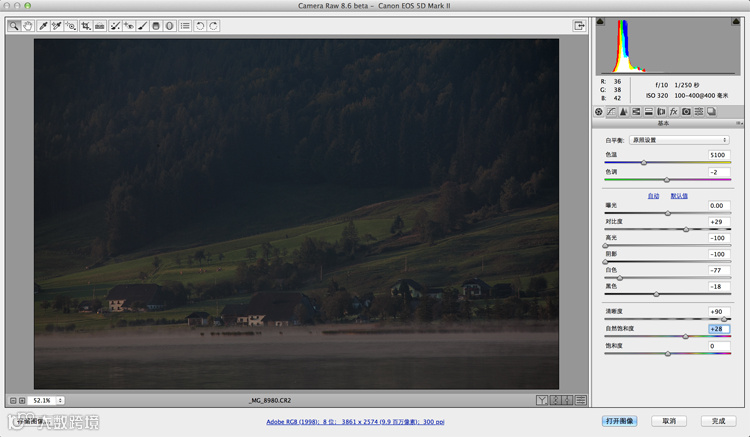Select the Graduated Filter tool
Viewport: 750px width, 437px height.
[156, 26]
